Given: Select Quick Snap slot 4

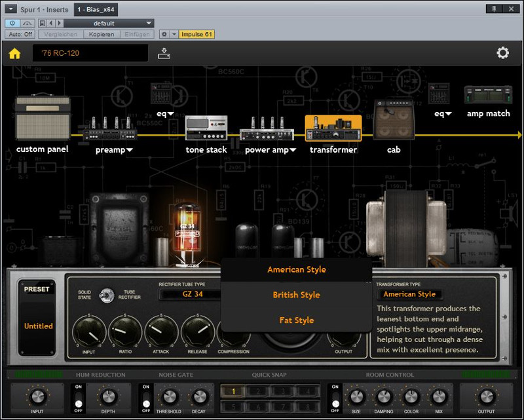Looking at the screenshot, I should tap(307, 391).
